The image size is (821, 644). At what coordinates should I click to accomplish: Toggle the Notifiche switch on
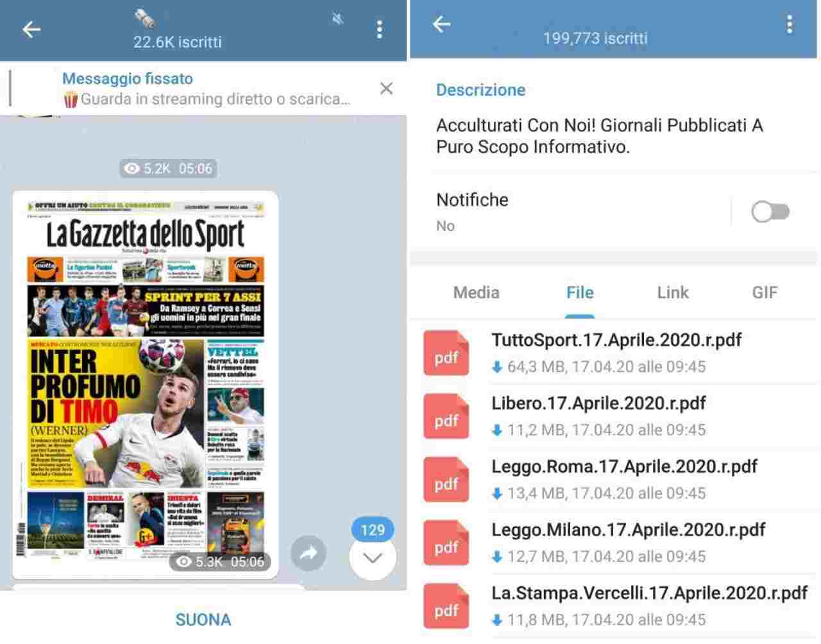(x=770, y=212)
